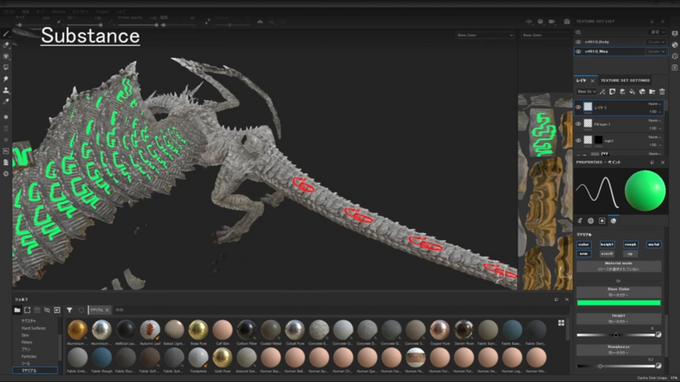Toggle visibility of the Wing texture set
The height and width of the screenshot is (382, 680).
(578, 52)
